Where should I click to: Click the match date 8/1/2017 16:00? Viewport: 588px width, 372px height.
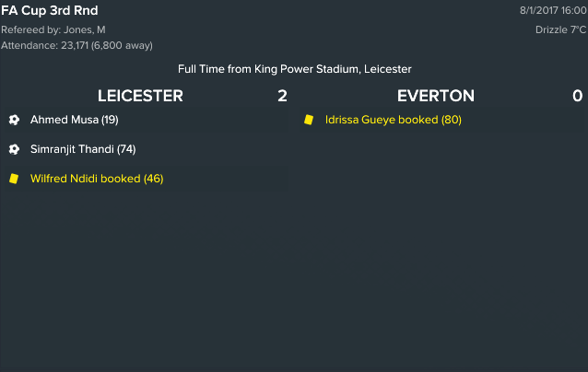[x=553, y=10]
